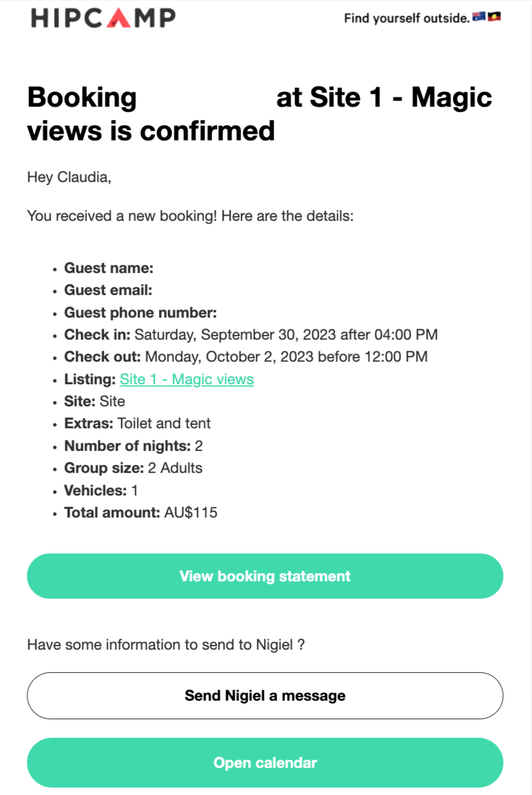This screenshot has width=532, height=795.
Task: Click the Hipcamp logo
Action: click(x=103, y=18)
